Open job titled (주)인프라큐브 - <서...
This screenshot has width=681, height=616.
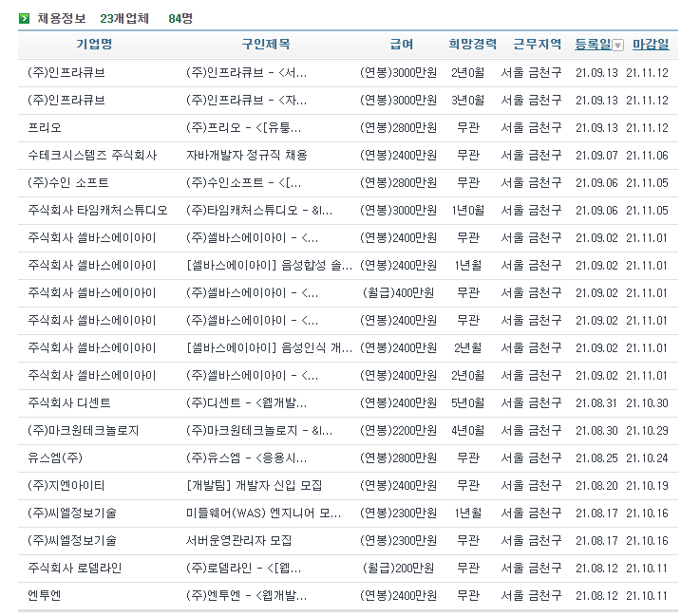point(246,72)
